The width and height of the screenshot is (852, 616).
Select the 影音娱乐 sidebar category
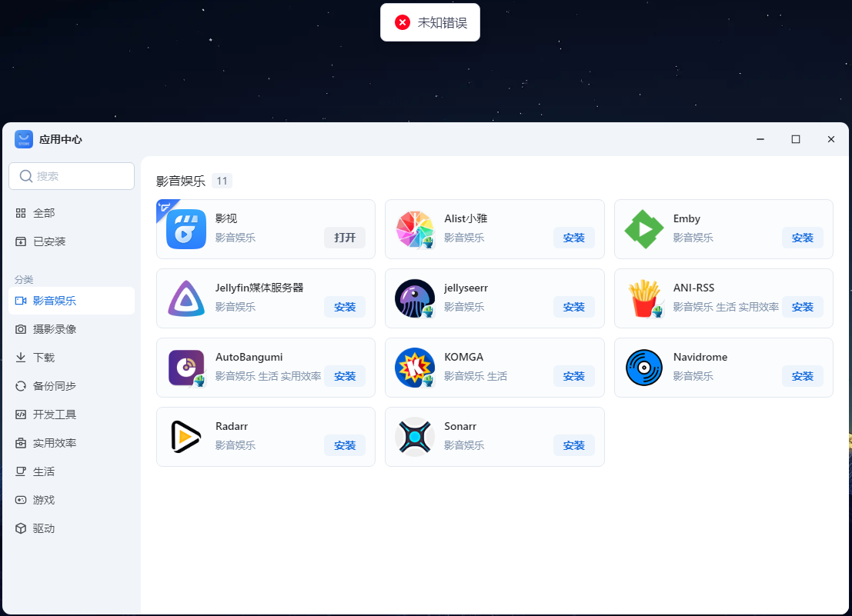72,301
